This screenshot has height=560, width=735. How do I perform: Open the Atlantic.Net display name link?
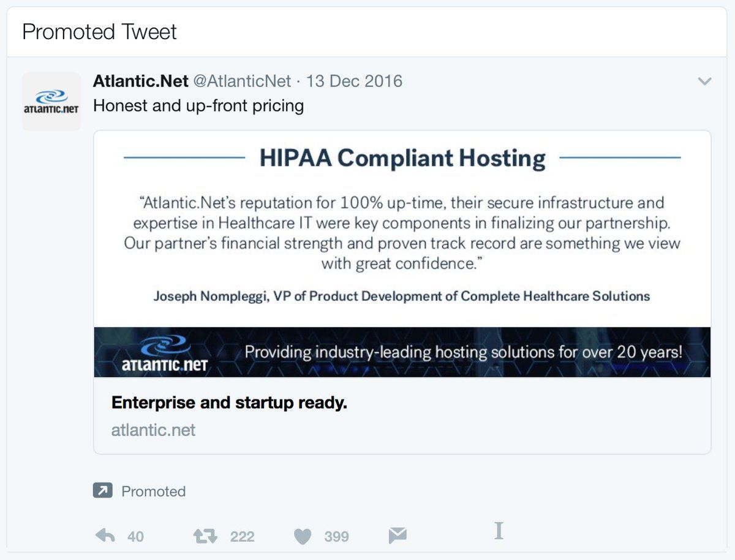tap(141, 81)
